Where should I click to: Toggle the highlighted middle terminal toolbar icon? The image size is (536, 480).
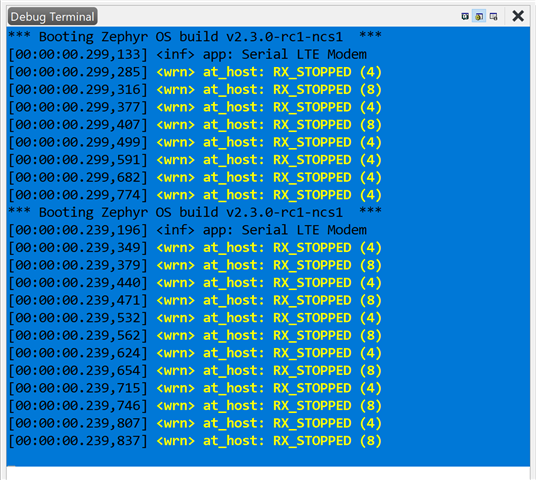479,16
